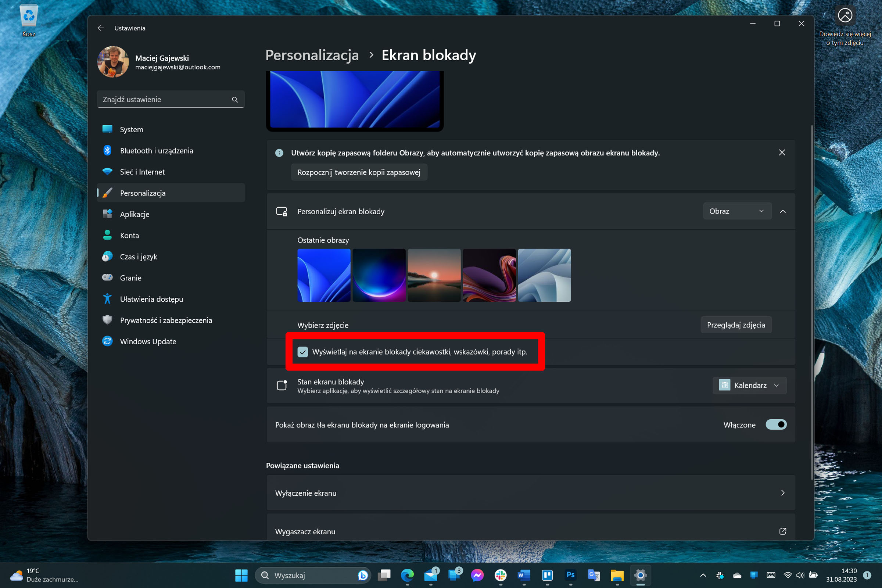
Task: Open Messenger from the taskbar
Action: click(x=477, y=575)
